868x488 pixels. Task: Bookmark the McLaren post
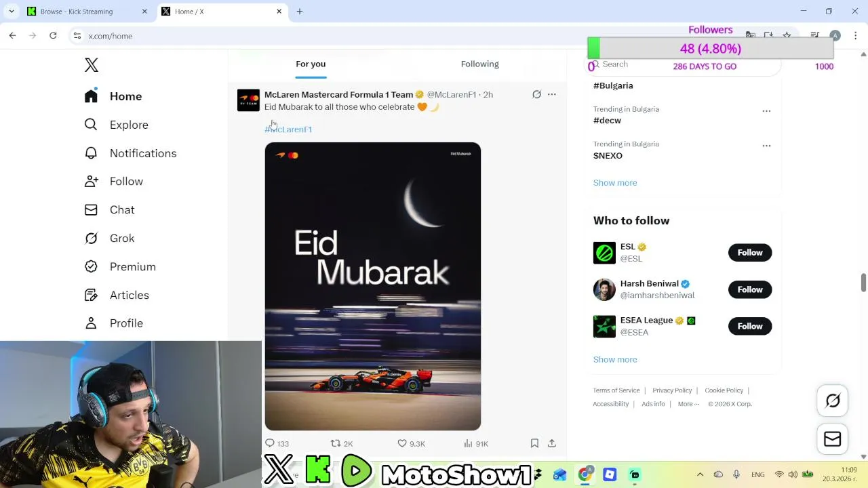tap(534, 443)
